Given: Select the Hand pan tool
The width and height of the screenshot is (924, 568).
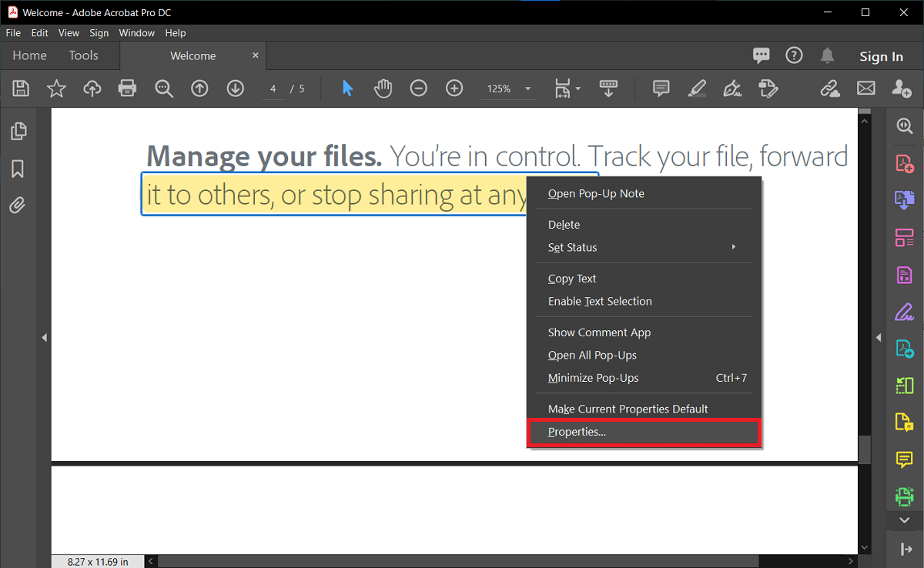Looking at the screenshot, I should pyautogui.click(x=383, y=89).
